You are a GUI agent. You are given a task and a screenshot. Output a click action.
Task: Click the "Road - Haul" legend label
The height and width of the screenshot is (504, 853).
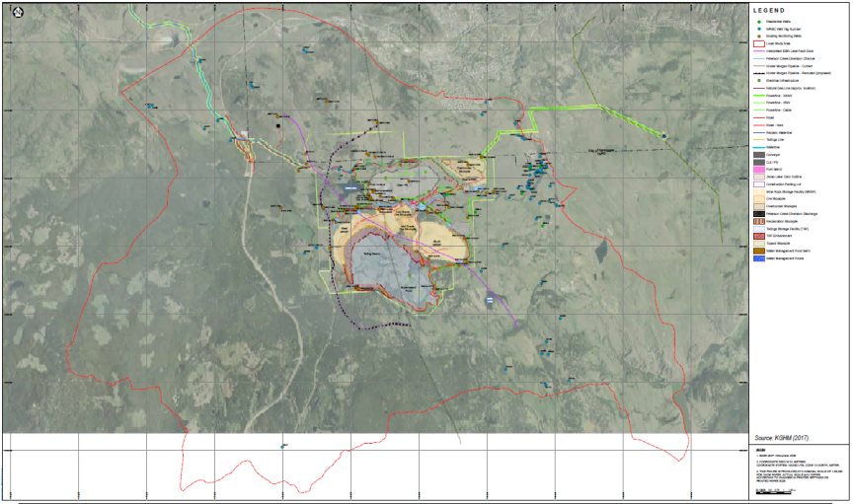[774, 125]
